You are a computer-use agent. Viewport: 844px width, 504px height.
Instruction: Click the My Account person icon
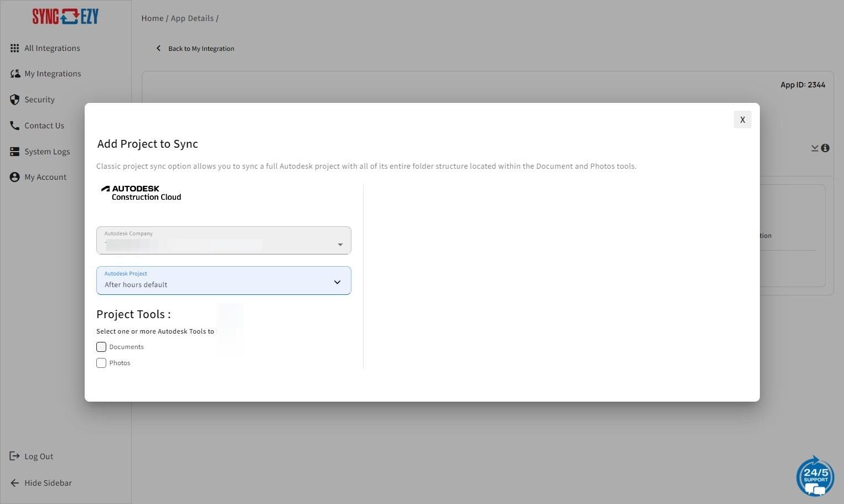tap(15, 177)
